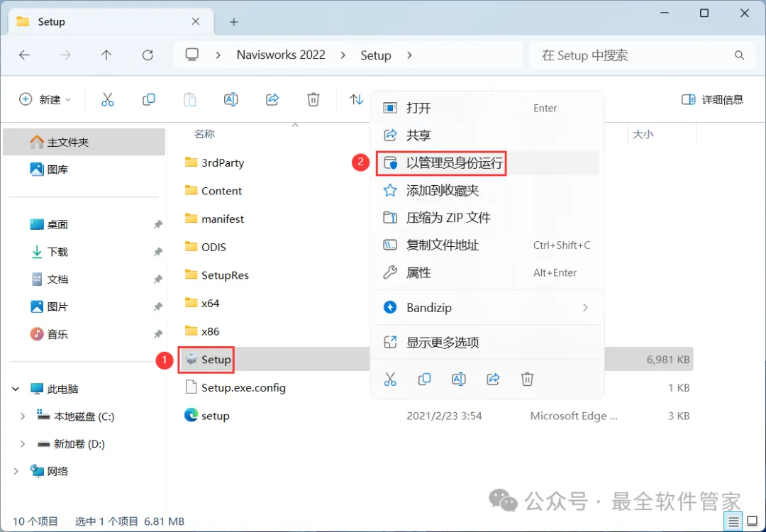Choose 添加到收藏夹 in the context menu
The width and height of the screenshot is (766, 532).
pyautogui.click(x=487, y=191)
